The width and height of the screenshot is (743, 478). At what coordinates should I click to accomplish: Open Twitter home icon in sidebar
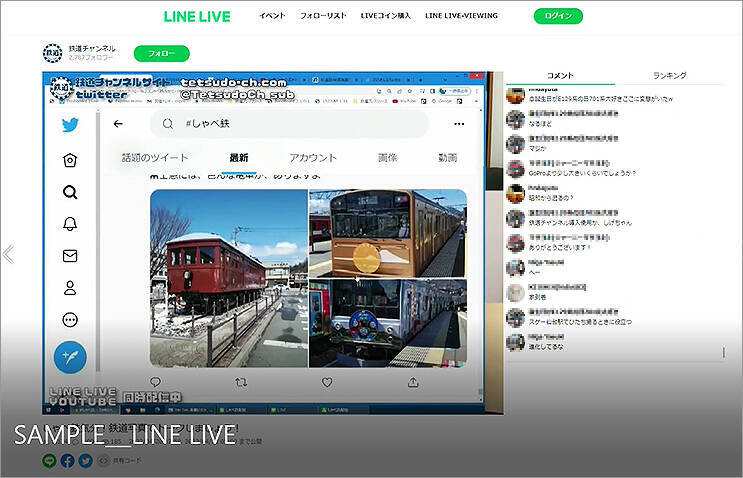pos(70,160)
